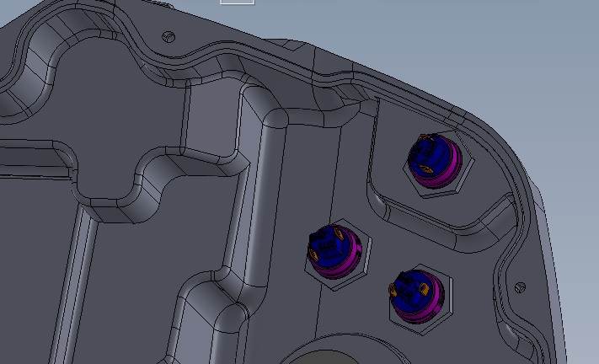The height and width of the screenshot is (364, 599).
Task: Click the screw hole on the right rim
Action: (520, 287)
